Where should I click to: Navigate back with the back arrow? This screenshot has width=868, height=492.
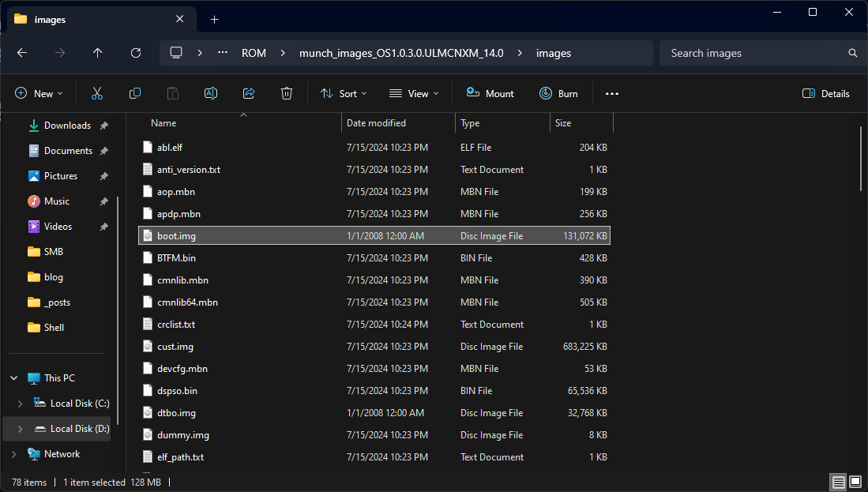tap(22, 53)
